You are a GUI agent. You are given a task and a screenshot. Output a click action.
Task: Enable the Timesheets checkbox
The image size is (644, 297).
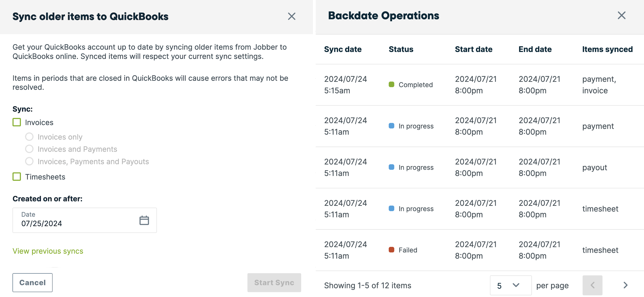[17, 177]
